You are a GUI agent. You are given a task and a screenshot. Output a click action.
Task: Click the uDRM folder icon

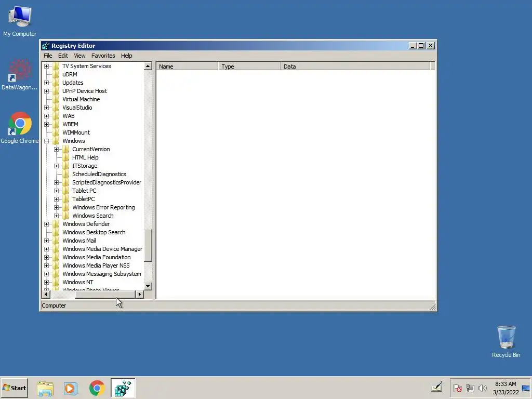coord(56,74)
